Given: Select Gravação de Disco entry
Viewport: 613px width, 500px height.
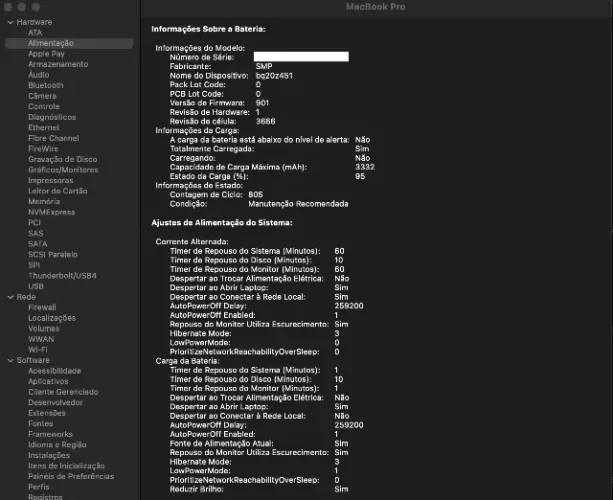Looking at the screenshot, I should pos(63,159).
